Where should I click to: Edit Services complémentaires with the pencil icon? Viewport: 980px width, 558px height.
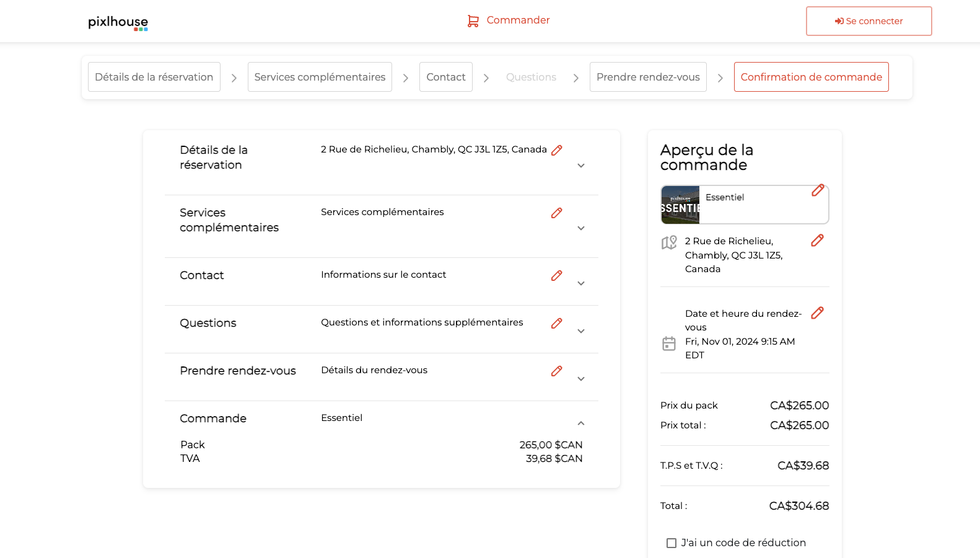[556, 213]
